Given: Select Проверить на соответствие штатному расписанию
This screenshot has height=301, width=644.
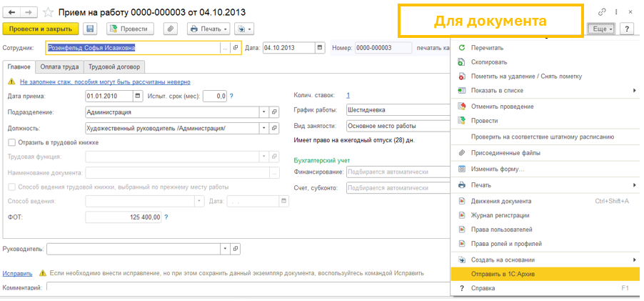Looking at the screenshot, I should pos(545,137).
